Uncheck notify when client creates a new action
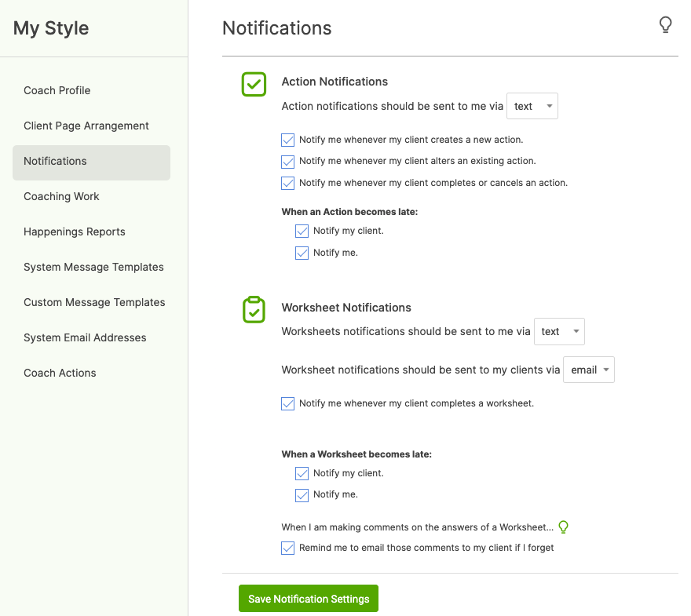Viewport: 691px width, 616px height. tap(288, 140)
